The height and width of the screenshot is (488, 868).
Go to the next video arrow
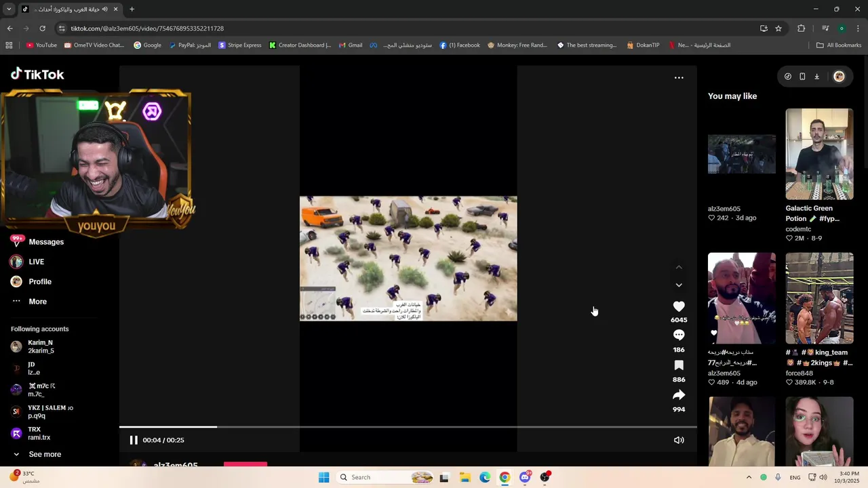tap(679, 285)
